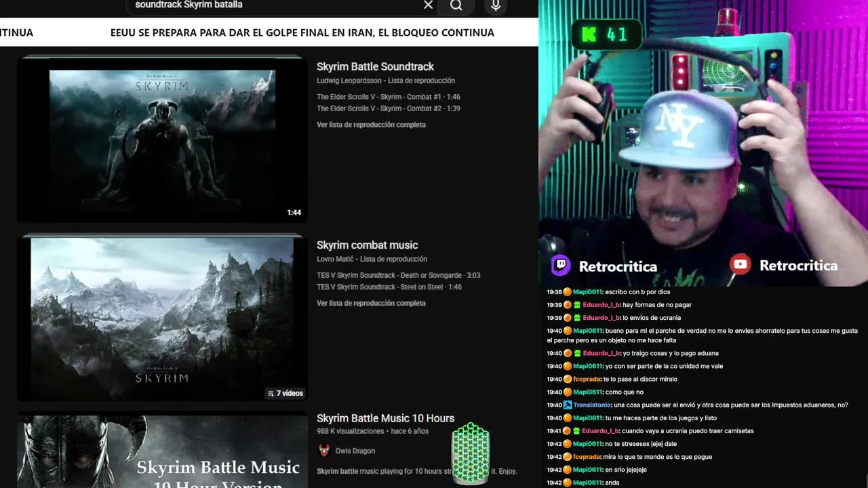The image size is (868, 488).
Task: Open the Skyrim combat music thumbnail
Action: (162, 318)
